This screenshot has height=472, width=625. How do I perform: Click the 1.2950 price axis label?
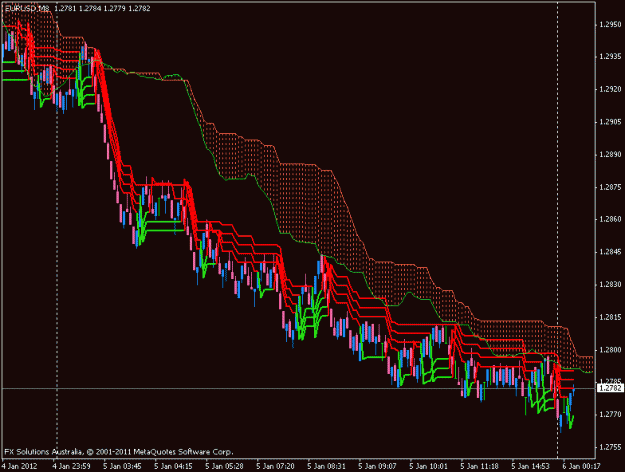(610, 25)
